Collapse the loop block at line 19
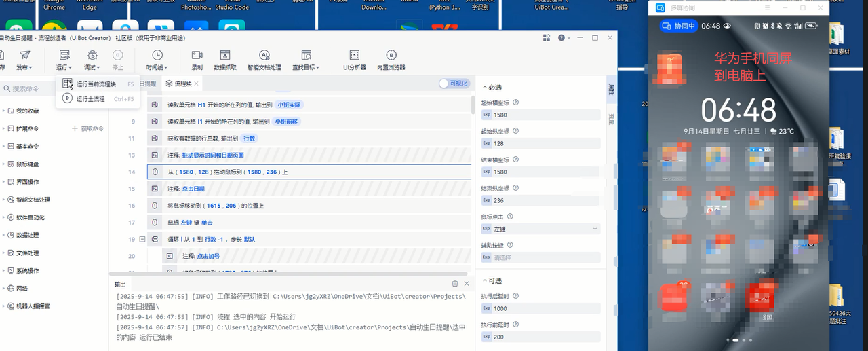 [x=142, y=239]
